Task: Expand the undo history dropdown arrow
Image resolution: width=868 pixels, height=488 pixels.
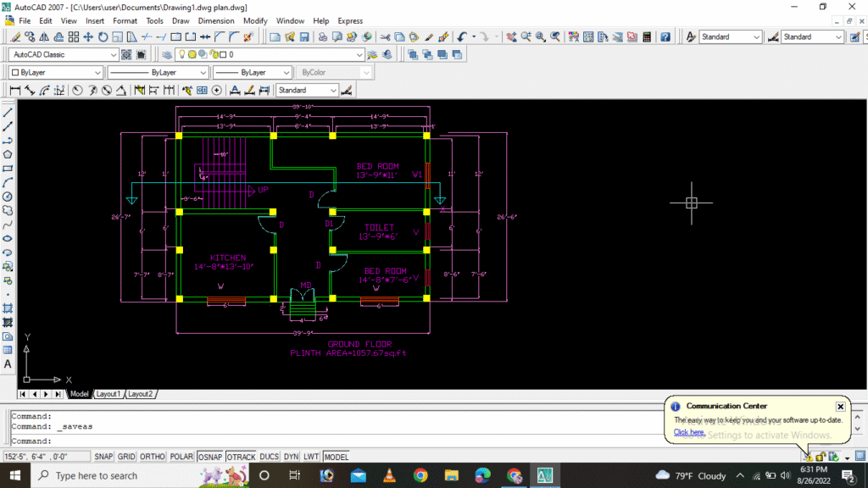Action: [x=474, y=37]
